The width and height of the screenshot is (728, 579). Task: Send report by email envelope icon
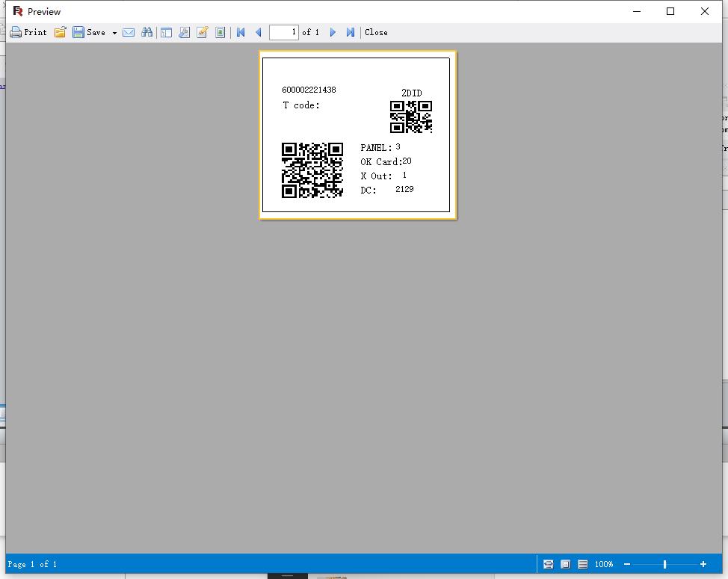(129, 32)
